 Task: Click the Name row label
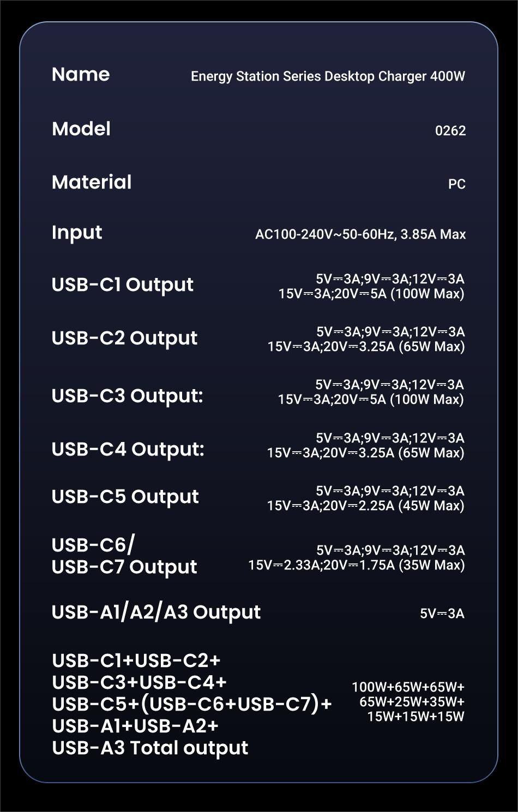[x=81, y=75]
